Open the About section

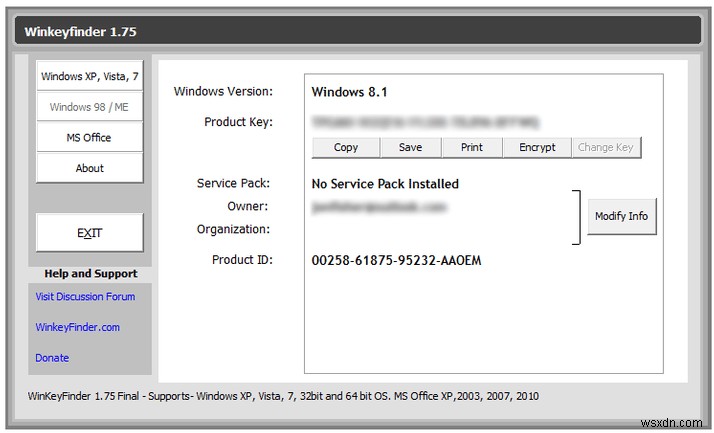pyautogui.click(x=89, y=168)
